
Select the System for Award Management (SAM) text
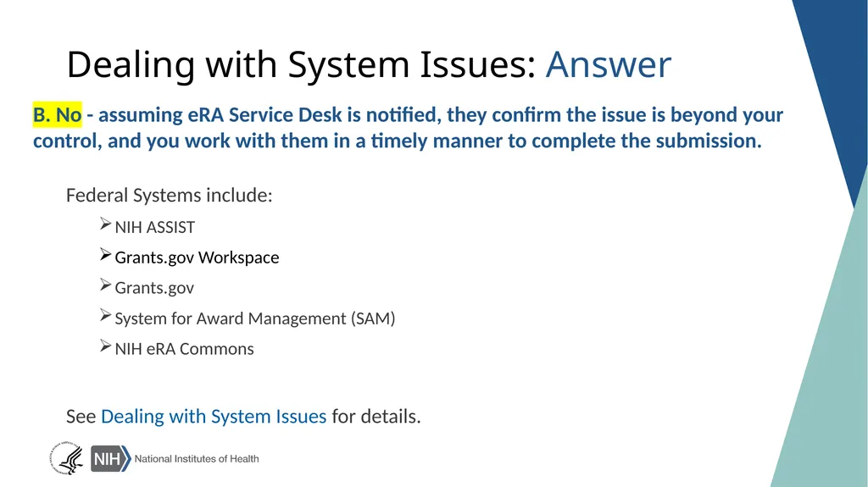(255, 318)
